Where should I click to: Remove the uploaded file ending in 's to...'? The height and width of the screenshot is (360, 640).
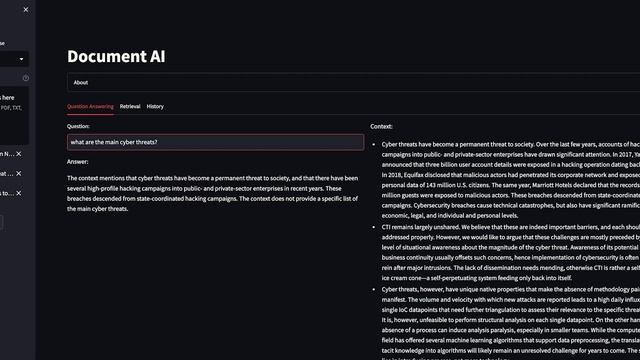pos(19,193)
